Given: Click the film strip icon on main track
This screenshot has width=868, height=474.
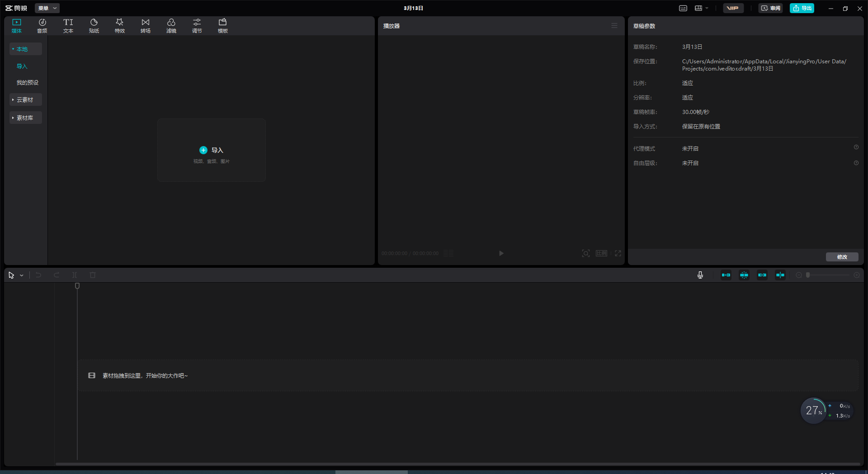Looking at the screenshot, I should (x=92, y=375).
